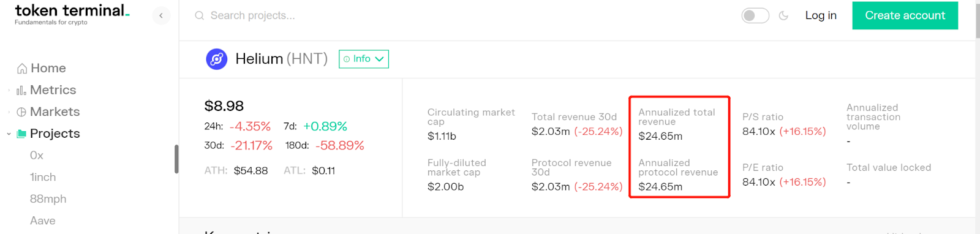Click the P/E ratio label
The height and width of the screenshot is (234, 980).
[763, 167]
